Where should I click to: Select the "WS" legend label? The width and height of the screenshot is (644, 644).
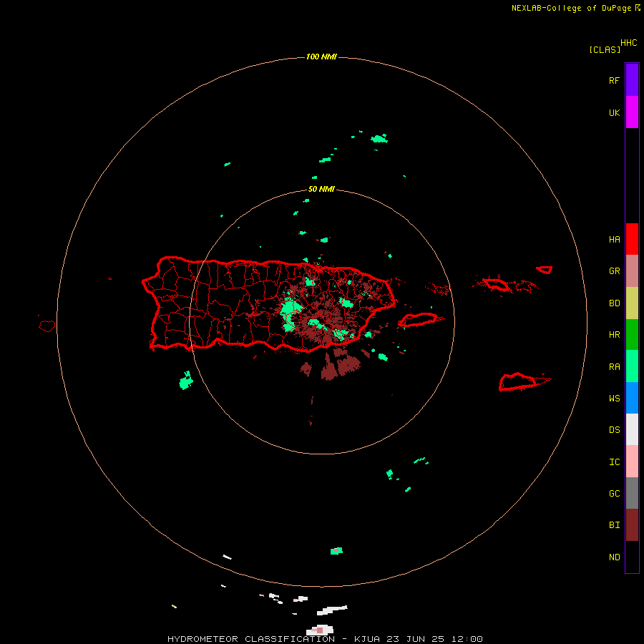pos(614,399)
